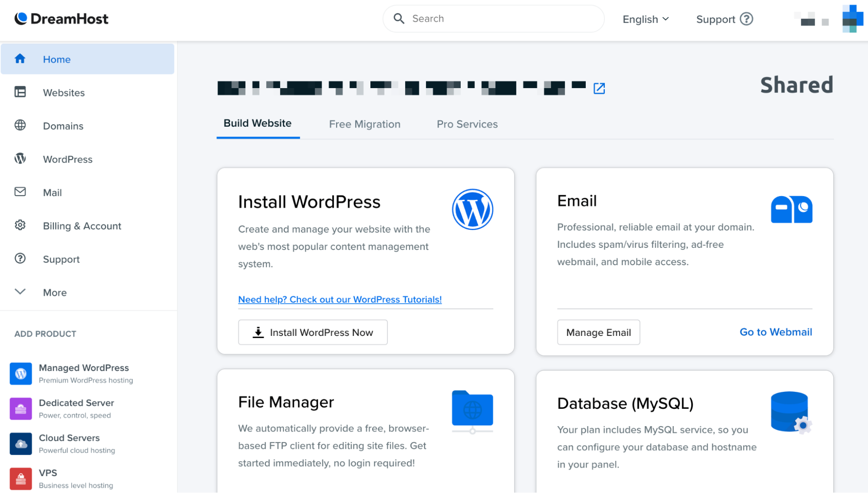The width and height of the screenshot is (868, 493).
Task: Click the Cloud Servers product icon
Action: (21, 444)
